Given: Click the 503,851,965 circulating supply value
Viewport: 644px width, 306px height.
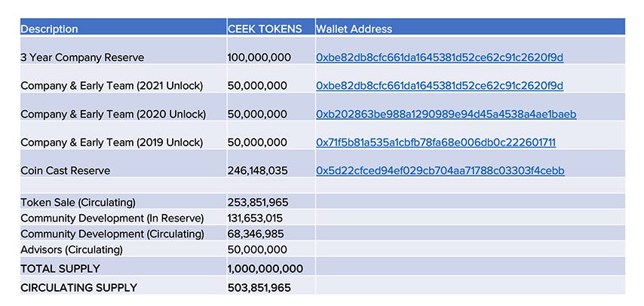Looking at the screenshot, I should (x=259, y=288).
